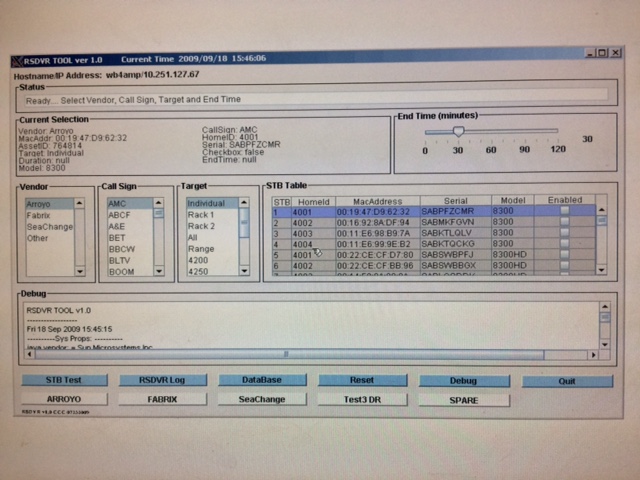
Task: Click Call Sign list scroll down arrow
Action: [x=158, y=271]
